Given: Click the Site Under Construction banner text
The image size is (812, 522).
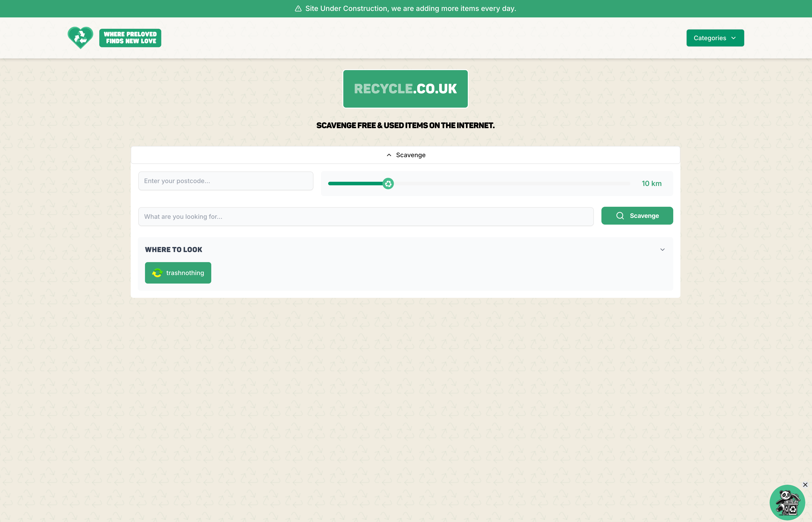Looking at the screenshot, I should tap(410, 8).
